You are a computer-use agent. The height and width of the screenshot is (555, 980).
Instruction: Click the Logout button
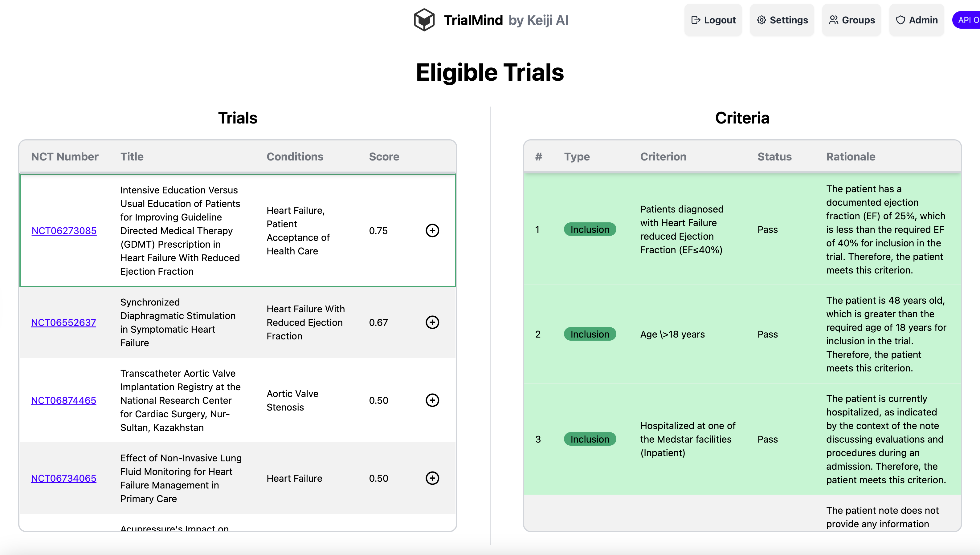coord(713,20)
